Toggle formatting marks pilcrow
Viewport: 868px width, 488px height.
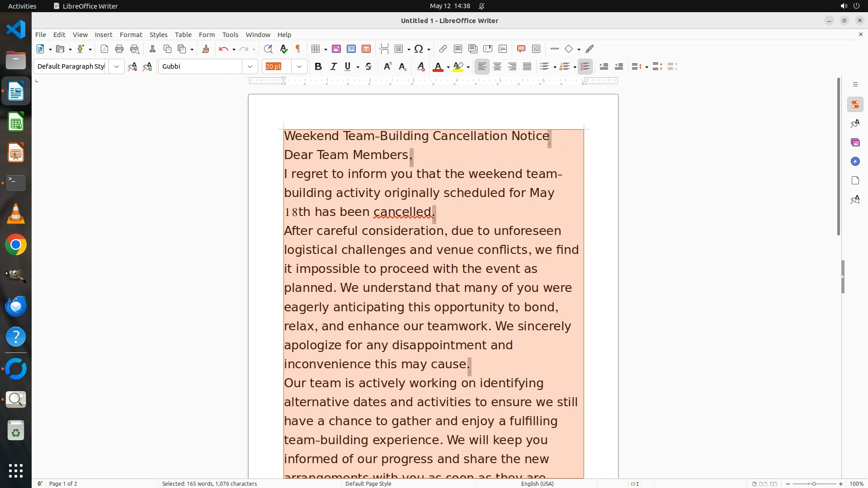tap(298, 49)
